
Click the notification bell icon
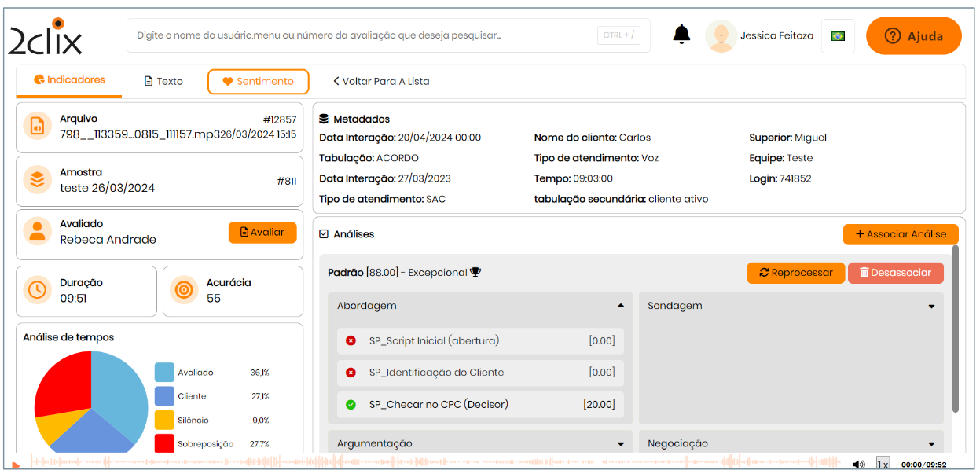681,35
